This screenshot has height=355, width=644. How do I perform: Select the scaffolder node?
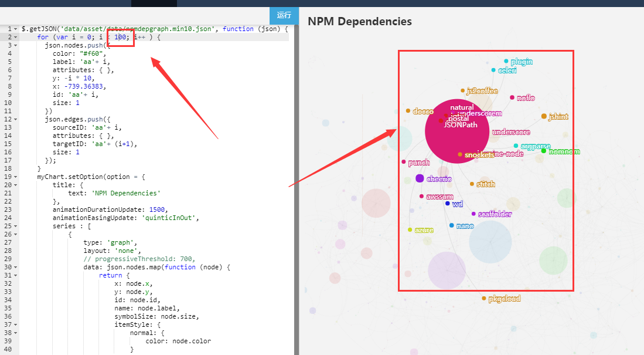[473, 214]
